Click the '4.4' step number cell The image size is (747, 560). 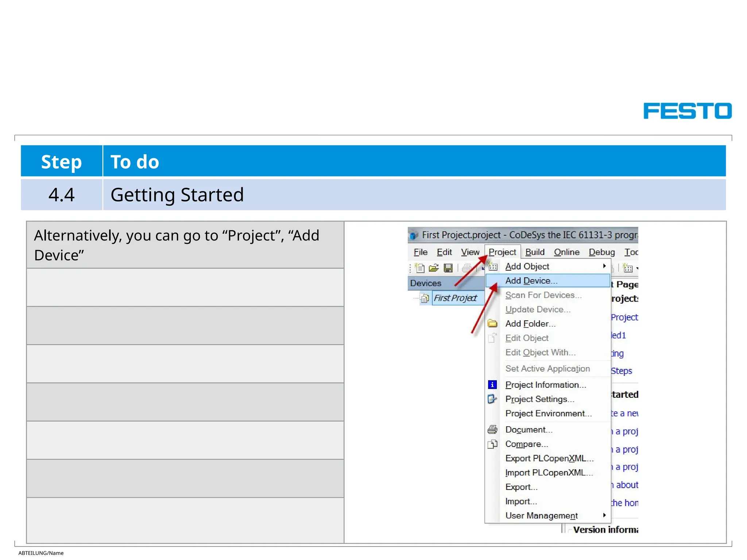[62, 195]
